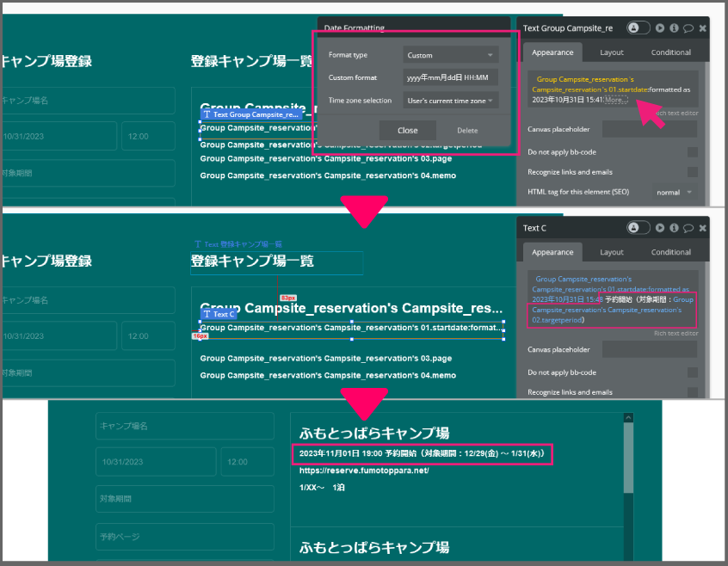Image resolution: width=728 pixels, height=566 pixels.
Task: Click the info icon in Text Group Campsite_re panel
Action: pyautogui.click(x=674, y=28)
